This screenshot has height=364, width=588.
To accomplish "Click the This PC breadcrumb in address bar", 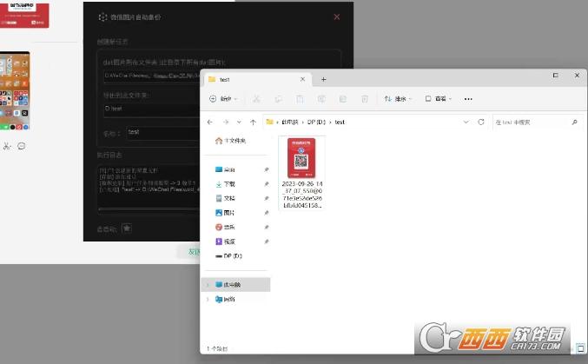I will (289, 122).
